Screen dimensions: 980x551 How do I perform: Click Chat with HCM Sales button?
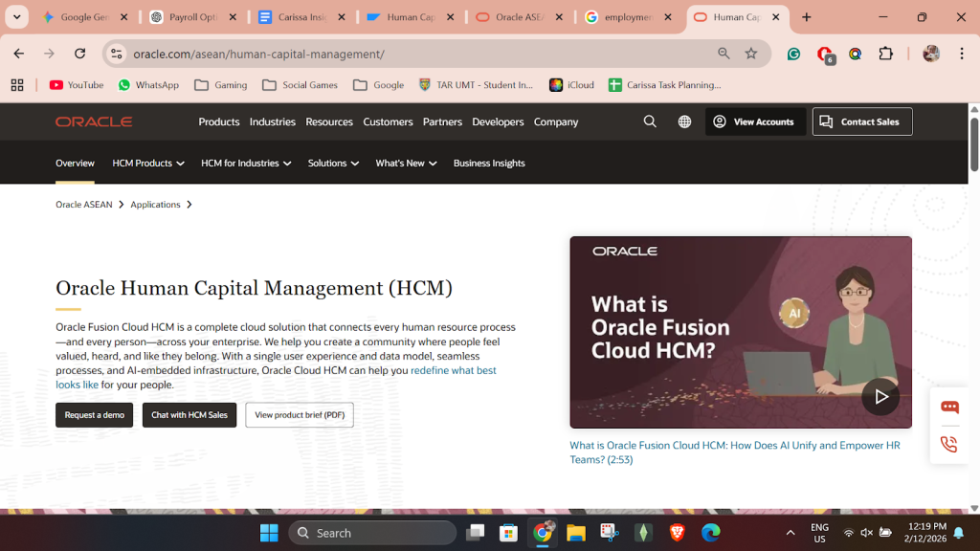click(189, 415)
